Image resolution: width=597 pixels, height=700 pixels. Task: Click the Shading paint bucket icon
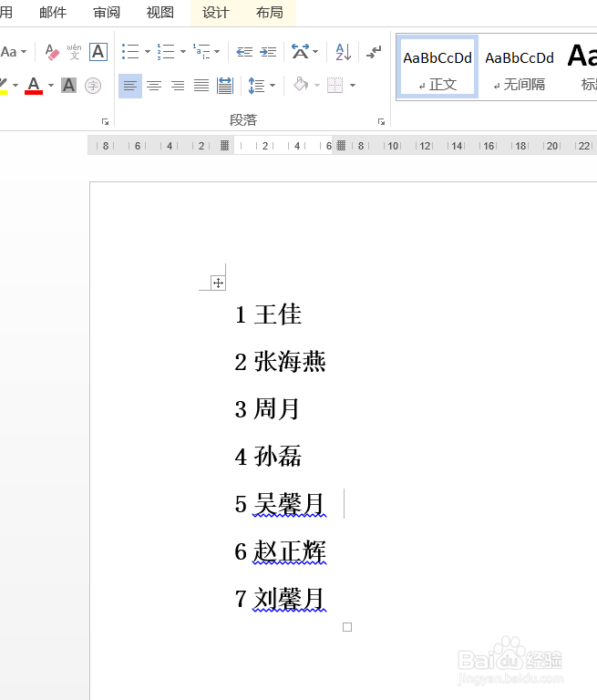[301, 85]
